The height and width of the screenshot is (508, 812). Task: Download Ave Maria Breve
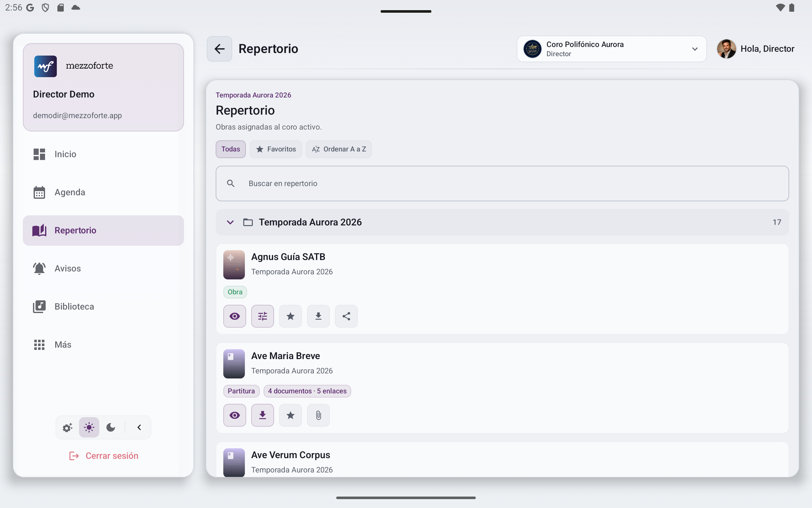click(262, 415)
